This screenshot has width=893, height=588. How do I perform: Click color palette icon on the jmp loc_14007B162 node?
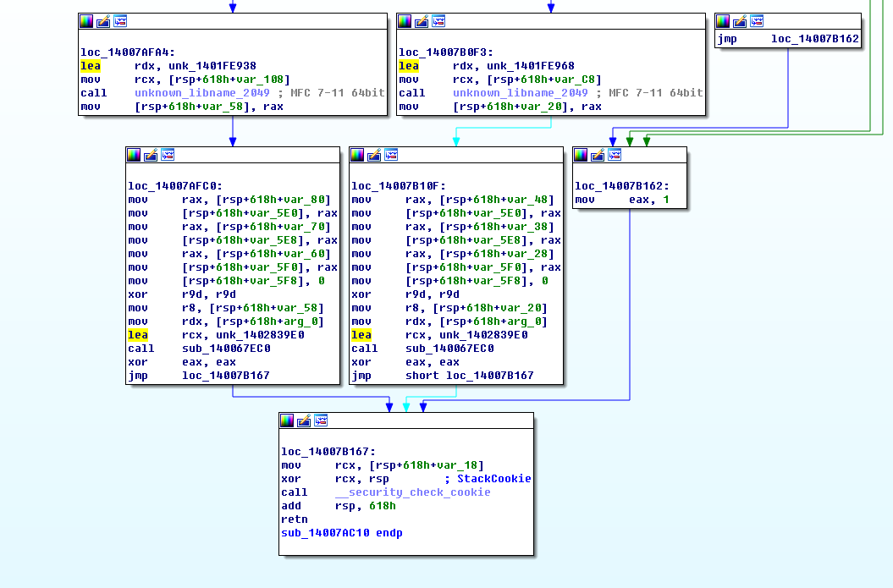(x=723, y=22)
